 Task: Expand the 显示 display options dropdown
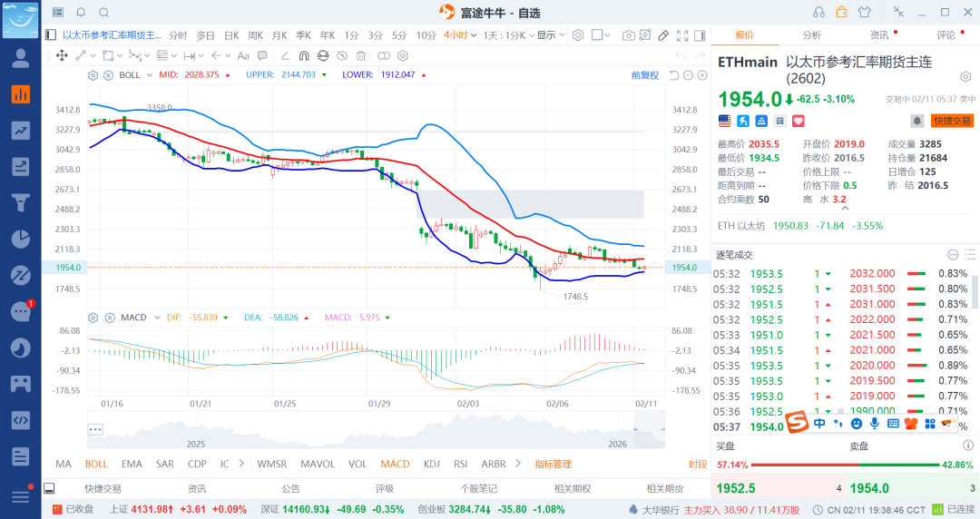549,35
